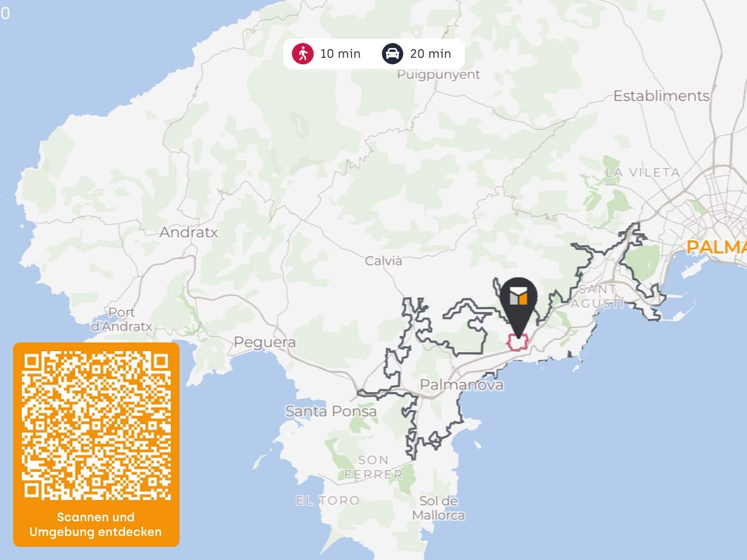Viewport: 747px width, 560px height.
Task: Click the SANT AGUSTÍ district label
Action: tap(597, 296)
